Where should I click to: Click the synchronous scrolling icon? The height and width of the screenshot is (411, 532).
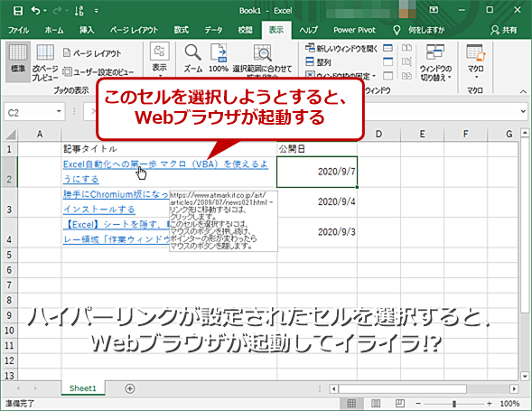(406, 61)
